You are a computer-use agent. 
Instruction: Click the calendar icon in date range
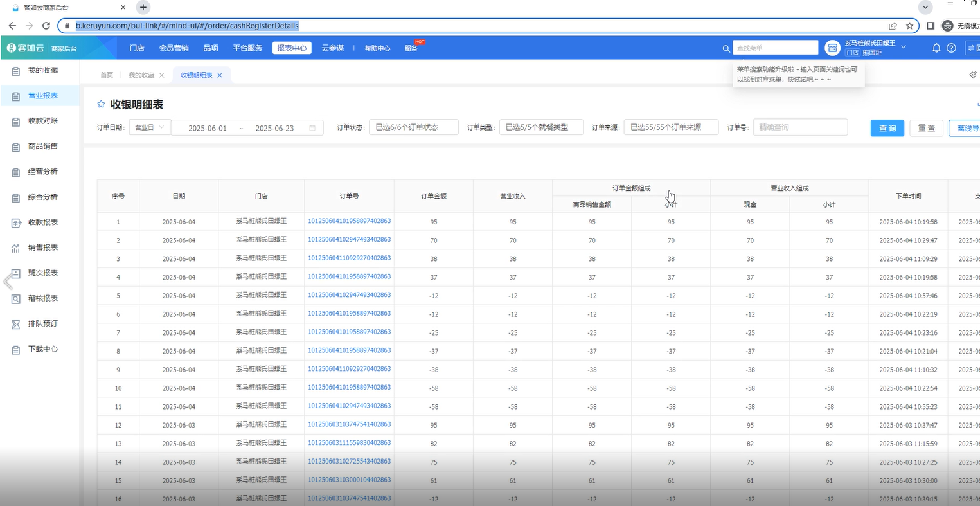coord(312,128)
